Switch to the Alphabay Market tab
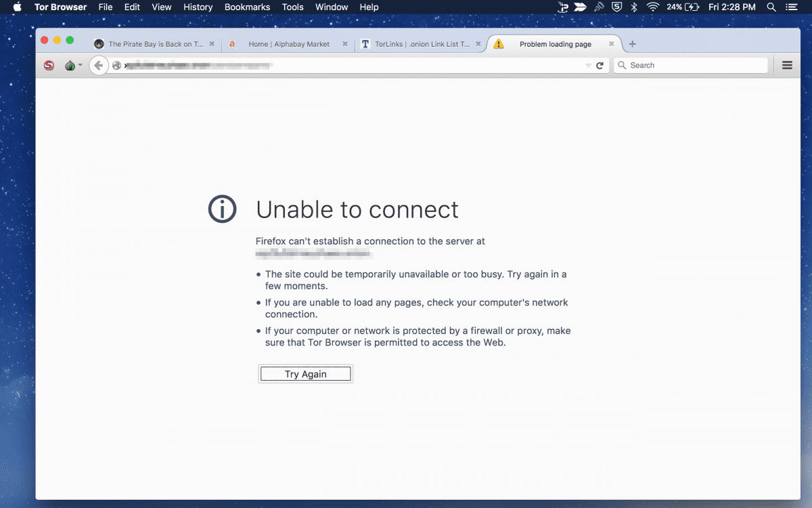Image resolution: width=812 pixels, height=508 pixels. [288, 44]
